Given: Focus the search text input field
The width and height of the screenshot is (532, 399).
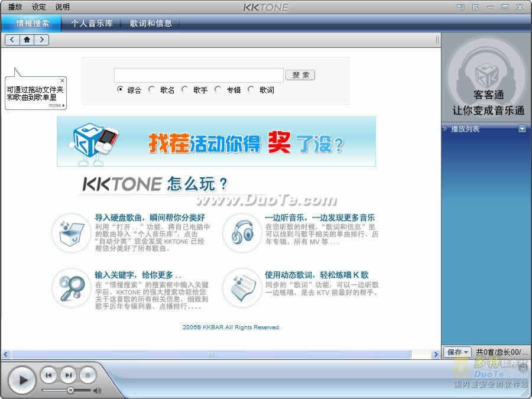Looking at the screenshot, I should [199, 75].
